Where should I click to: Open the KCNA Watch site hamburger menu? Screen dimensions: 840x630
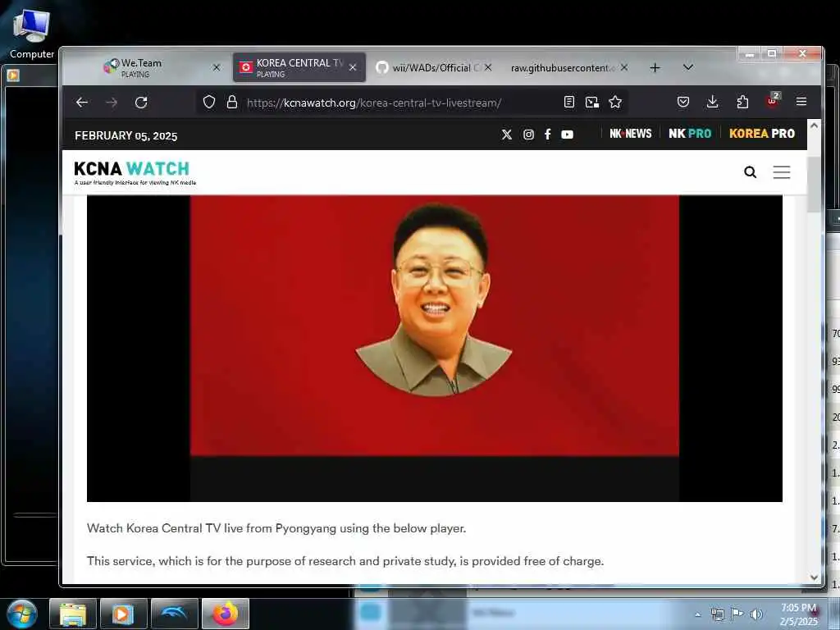coord(782,172)
